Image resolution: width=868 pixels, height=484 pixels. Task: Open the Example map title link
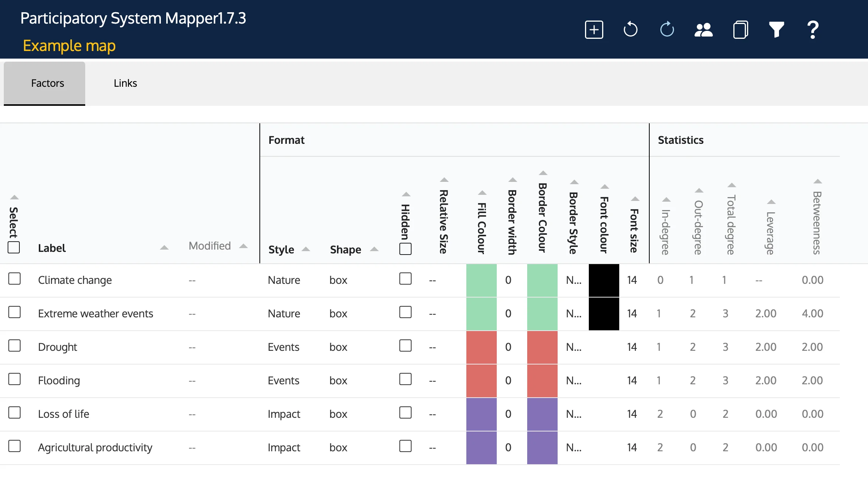coord(69,46)
